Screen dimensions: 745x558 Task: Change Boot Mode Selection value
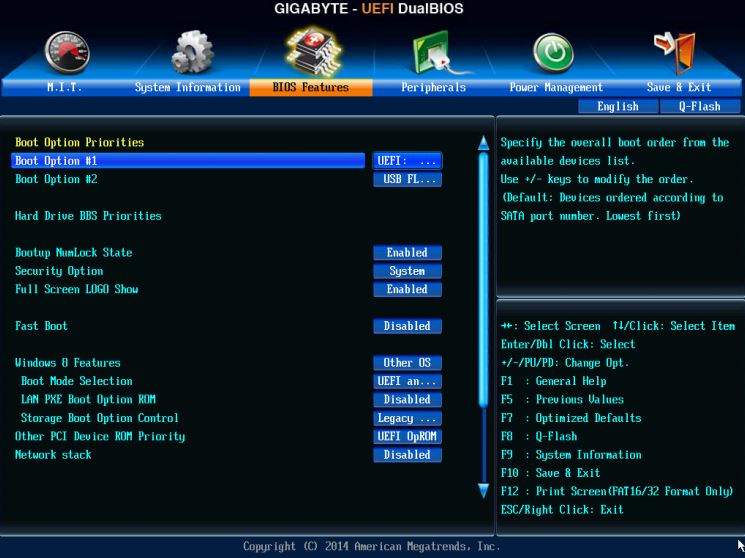407,381
